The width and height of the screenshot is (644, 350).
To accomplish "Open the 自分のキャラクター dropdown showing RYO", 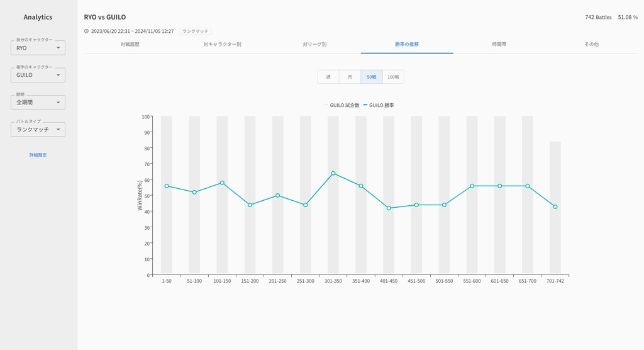I will [38, 48].
